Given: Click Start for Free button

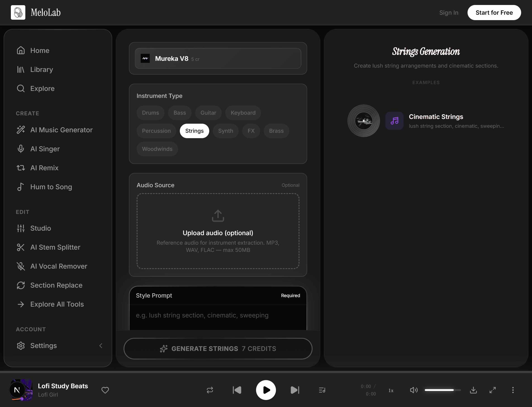Looking at the screenshot, I should tap(494, 13).
